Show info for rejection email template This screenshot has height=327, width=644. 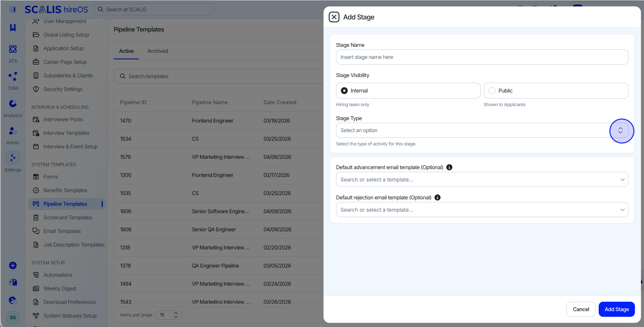tap(437, 198)
